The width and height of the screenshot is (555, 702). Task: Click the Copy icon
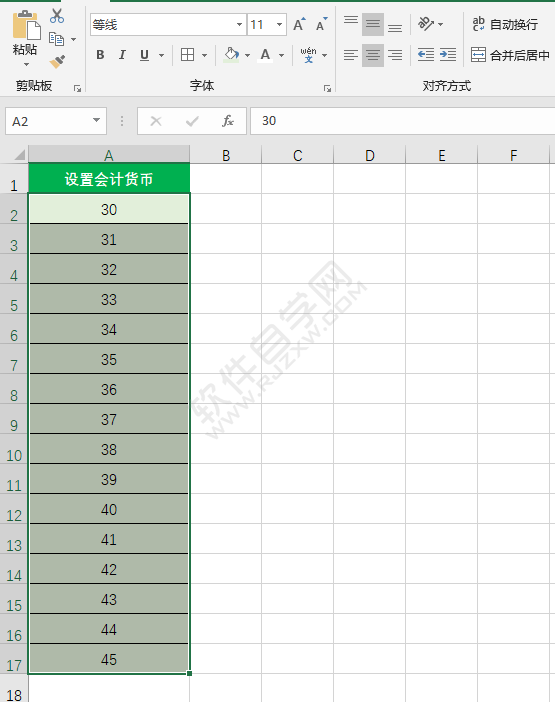pos(56,39)
